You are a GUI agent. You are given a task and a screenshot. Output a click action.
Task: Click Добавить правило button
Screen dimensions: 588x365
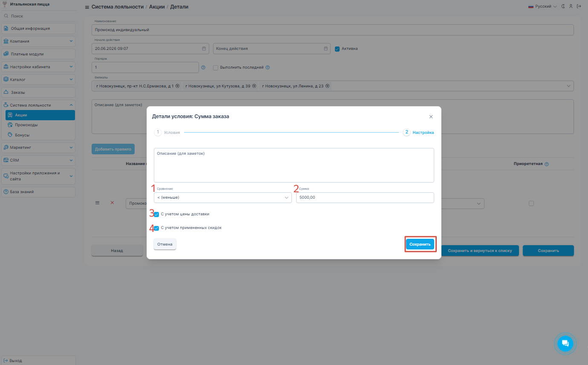tap(113, 149)
